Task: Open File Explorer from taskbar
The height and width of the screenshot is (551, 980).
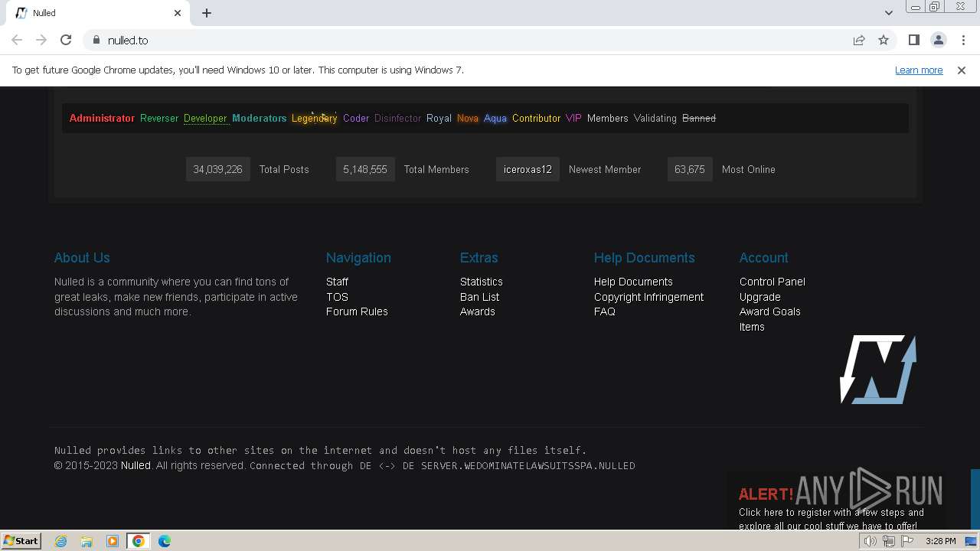Action: tap(87, 541)
